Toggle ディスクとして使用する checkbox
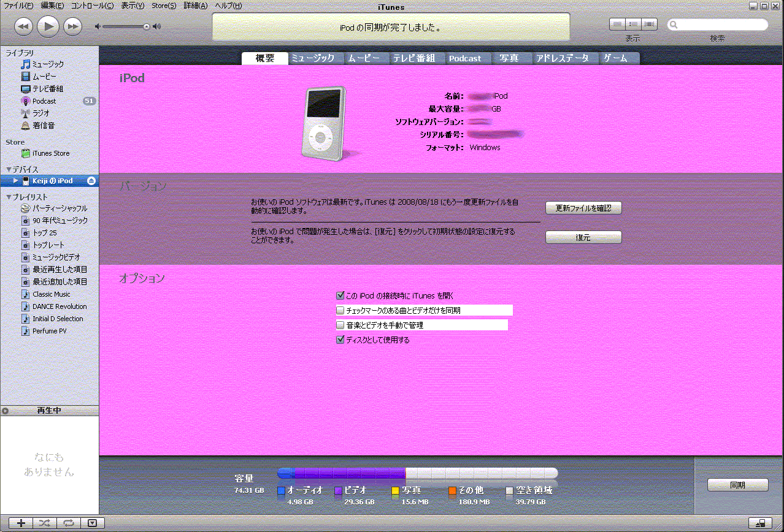The image size is (784, 532). point(340,340)
